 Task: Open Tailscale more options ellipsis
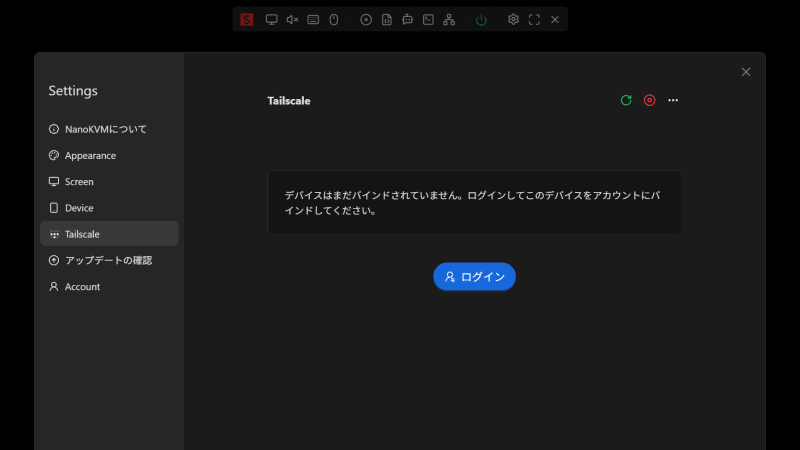673,100
